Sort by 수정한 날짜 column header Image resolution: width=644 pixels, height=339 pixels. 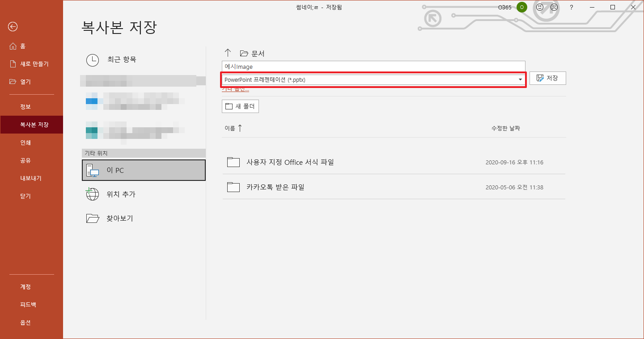pyautogui.click(x=506, y=128)
